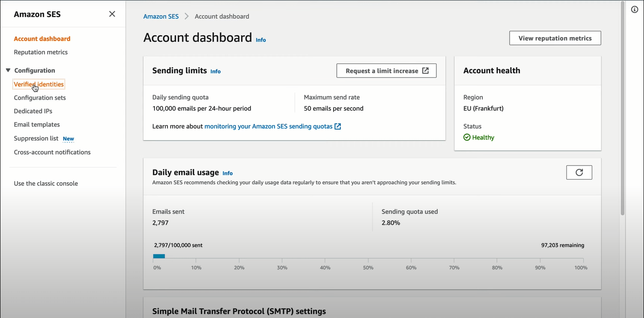The height and width of the screenshot is (318, 644).
Task: Go to Dedicated IPs
Action: pyautogui.click(x=33, y=111)
